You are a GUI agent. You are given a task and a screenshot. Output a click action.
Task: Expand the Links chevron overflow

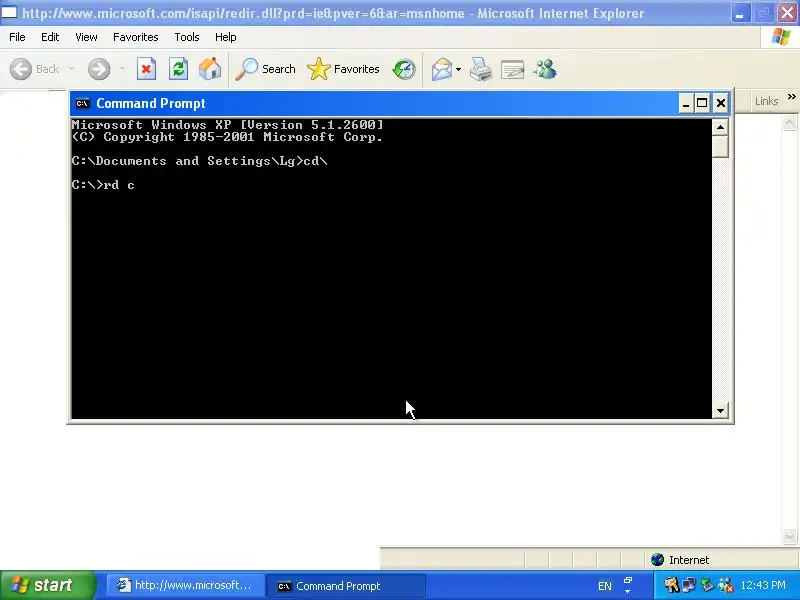click(x=791, y=96)
